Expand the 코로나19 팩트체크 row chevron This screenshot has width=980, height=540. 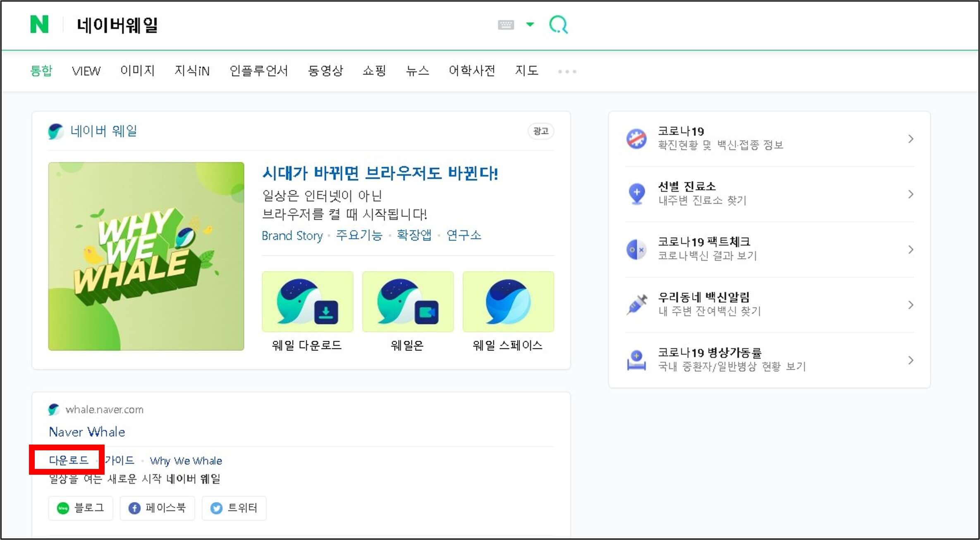point(911,250)
